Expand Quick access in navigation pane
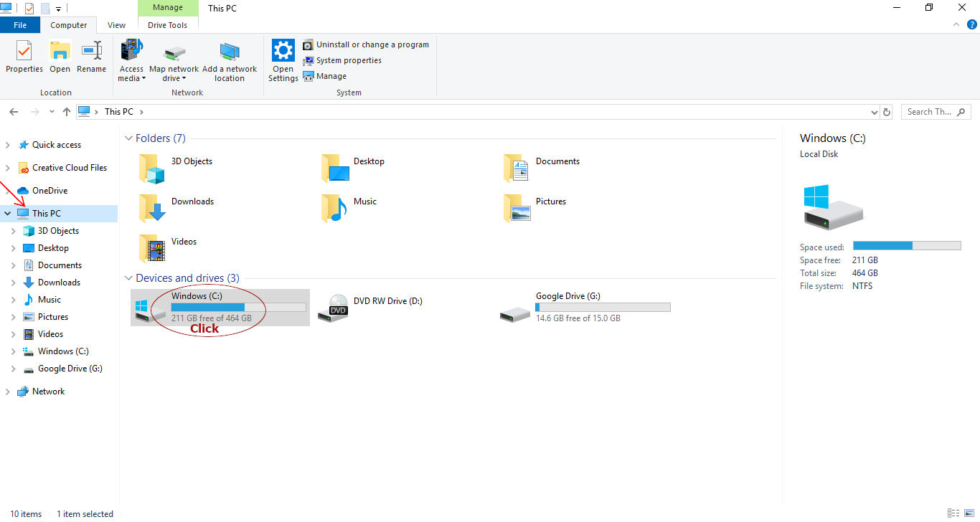980x522 pixels. coord(8,145)
